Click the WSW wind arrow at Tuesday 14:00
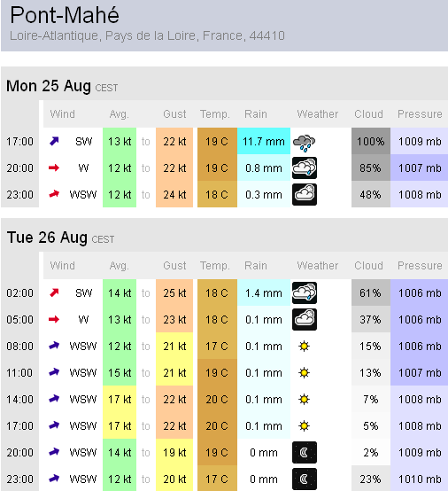The image size is (448, 491). coord(54,399)
